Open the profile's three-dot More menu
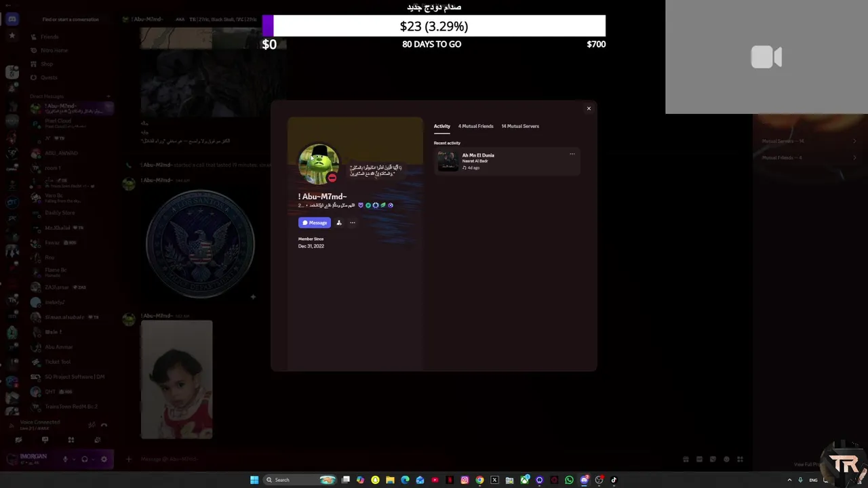 pos(353,222)
